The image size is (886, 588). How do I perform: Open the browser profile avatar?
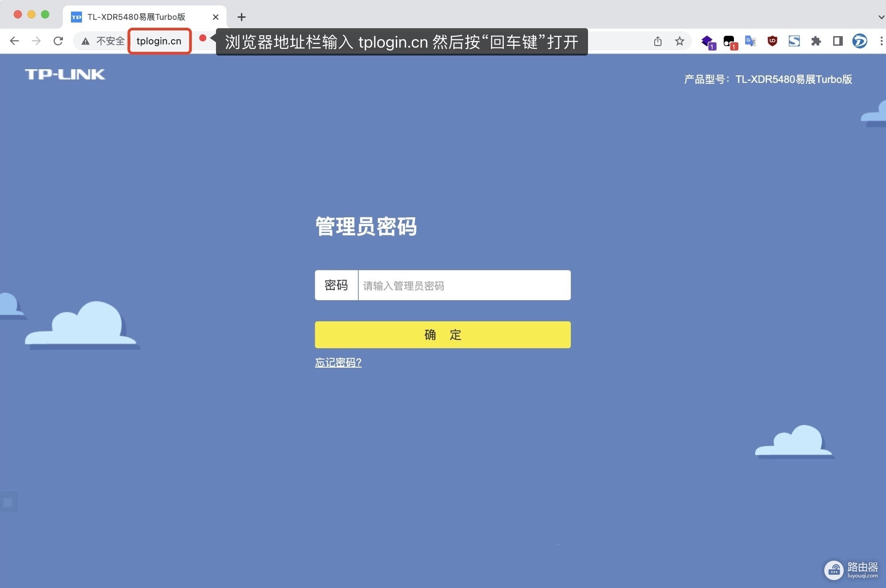860,41
